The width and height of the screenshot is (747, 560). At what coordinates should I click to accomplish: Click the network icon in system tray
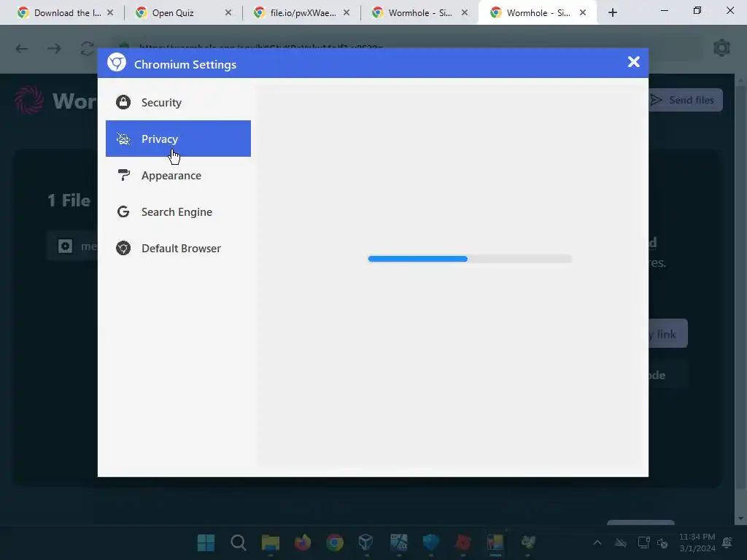tap(643, 542)
